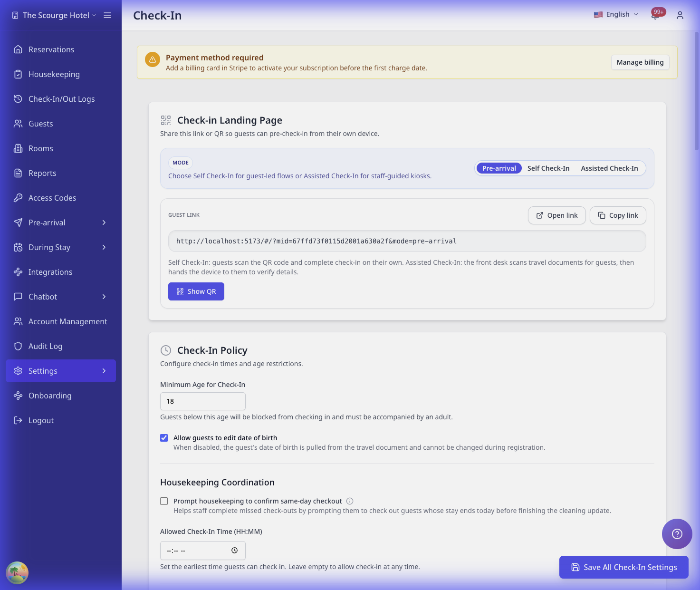This screenshot has width=700, height=590.
Task: Open the user profile icon
Action: click(680, 15)
